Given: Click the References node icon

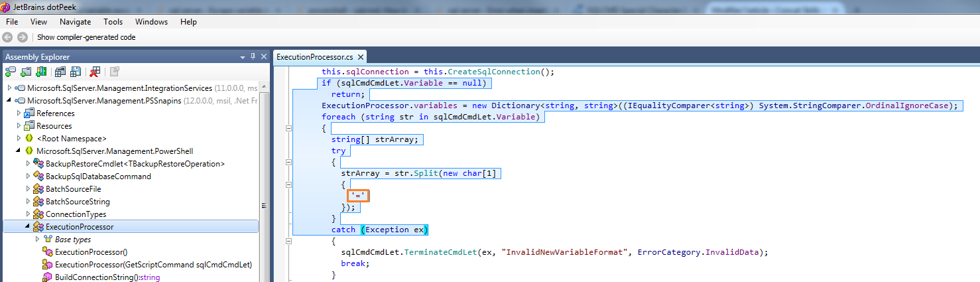Looking at the screenshot, I should pyautogui.click(x=29, y=113).
